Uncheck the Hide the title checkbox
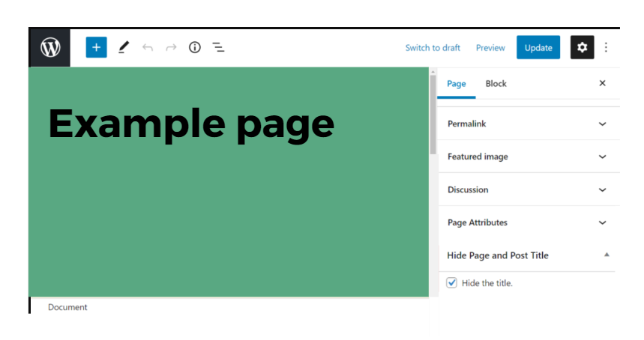The width and height of the screenshot is (644, 340). click(x=451, y=283)
